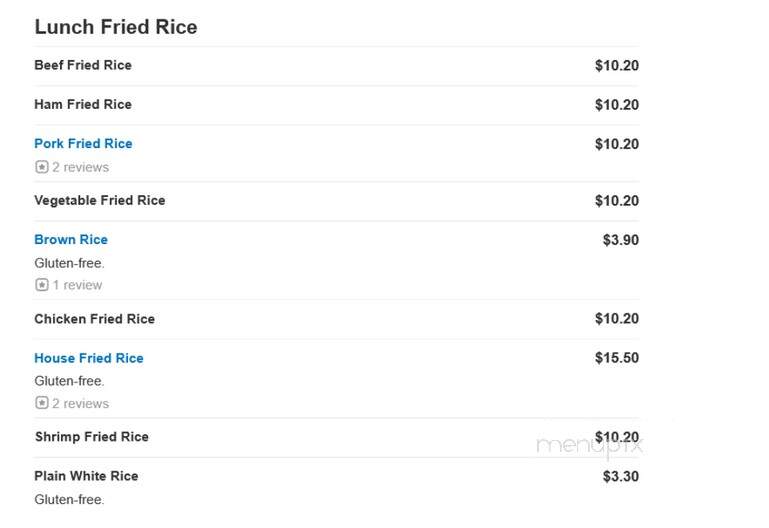
Task: Open the House Fried Rice link
Action: pos(89,358)
